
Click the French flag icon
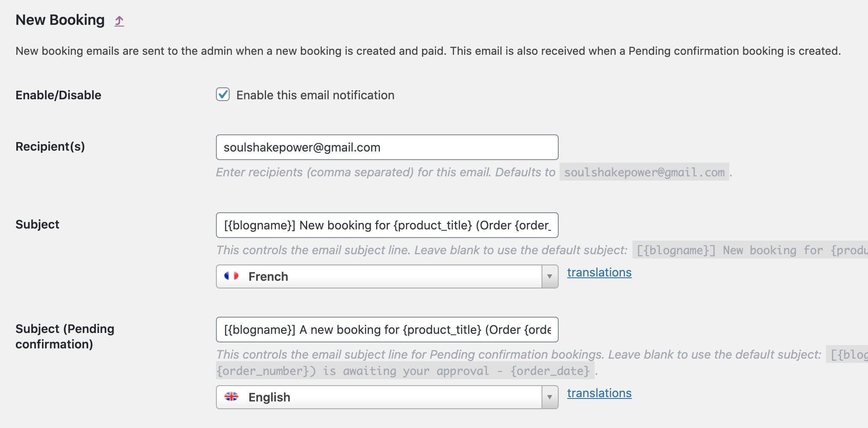pos(231,276)
